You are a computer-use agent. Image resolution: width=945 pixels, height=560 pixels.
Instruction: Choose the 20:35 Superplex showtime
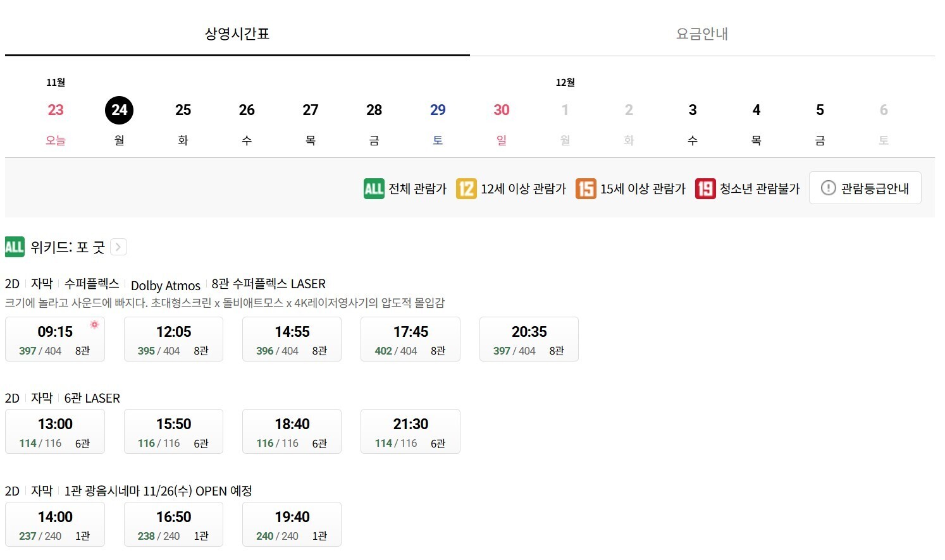pos(529,339)
